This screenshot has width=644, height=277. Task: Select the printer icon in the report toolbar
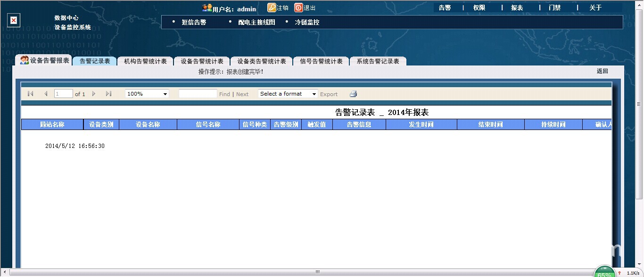tap(353, 94)
